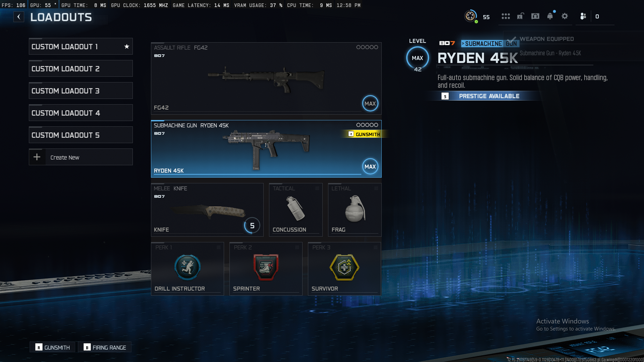This screenshot has width=644, height=362.
Task: Select Custom Loadout 1
Action: click(x=81, y=47)
